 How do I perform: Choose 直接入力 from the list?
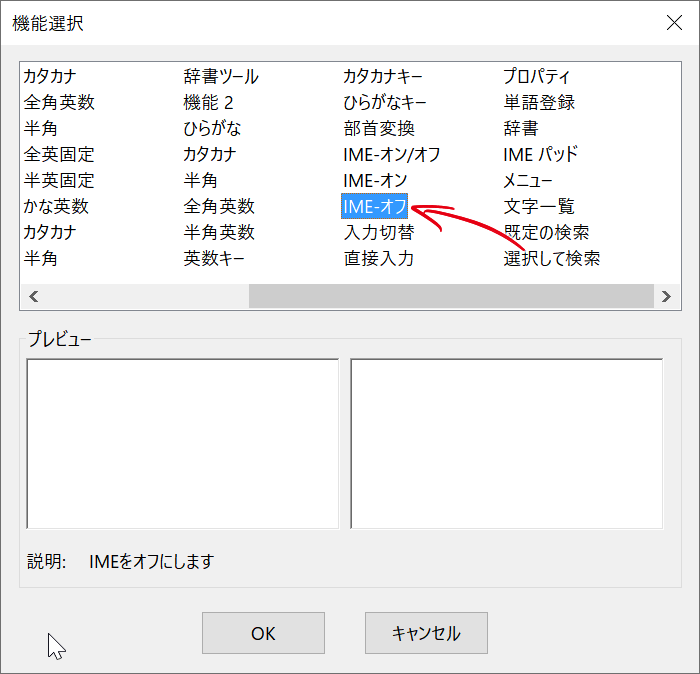pyautogui.click(x=379, y=258)
